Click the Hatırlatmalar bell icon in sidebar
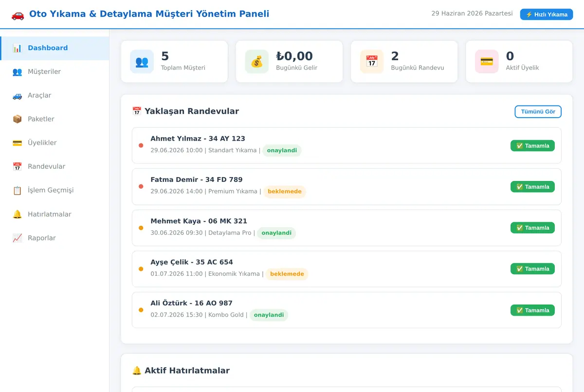Image resolution: width=584 pixels, height=392 pixels. click(x=17, y=214)
